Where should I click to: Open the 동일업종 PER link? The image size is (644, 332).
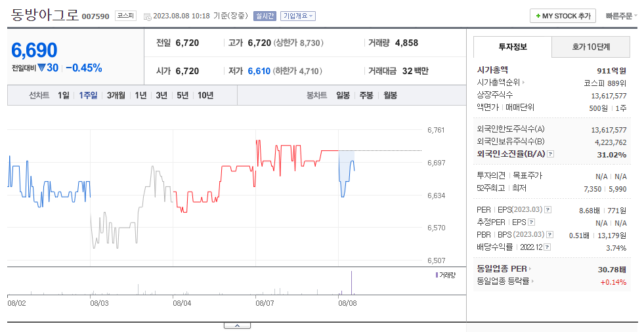[x=502, y=269]
